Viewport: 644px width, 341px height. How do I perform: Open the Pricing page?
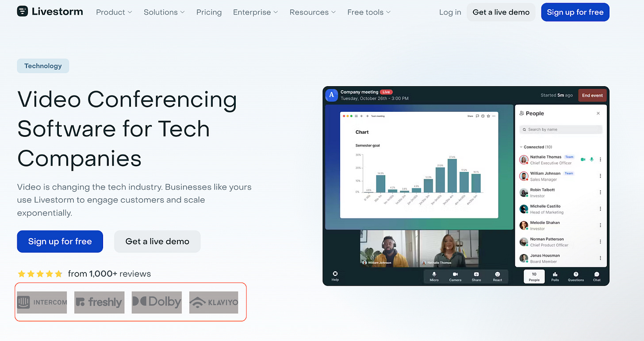pos(209,12)
